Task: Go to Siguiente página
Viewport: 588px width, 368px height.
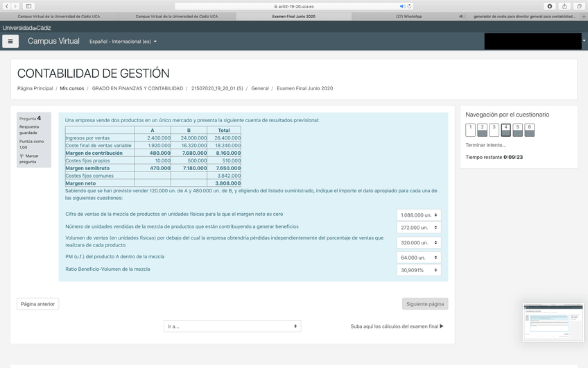Action: coord(425,304)
